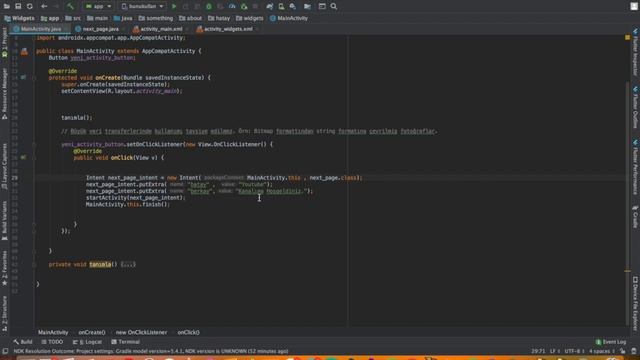The width and height of the screenshot is (640, 360).
Task: Click the onCreate override gutter icon
Action: [x=24, y=78]
